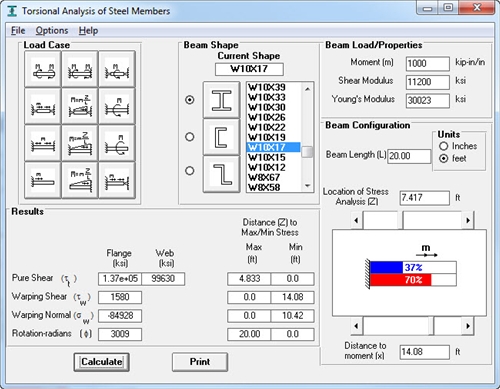Select W10X39 in shape list

coord(274,87)
